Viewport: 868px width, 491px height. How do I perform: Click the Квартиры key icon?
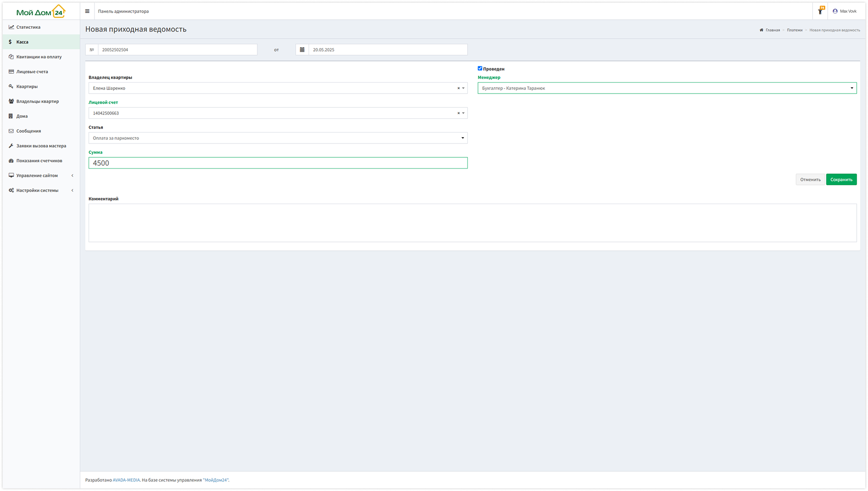click(11, 86)
